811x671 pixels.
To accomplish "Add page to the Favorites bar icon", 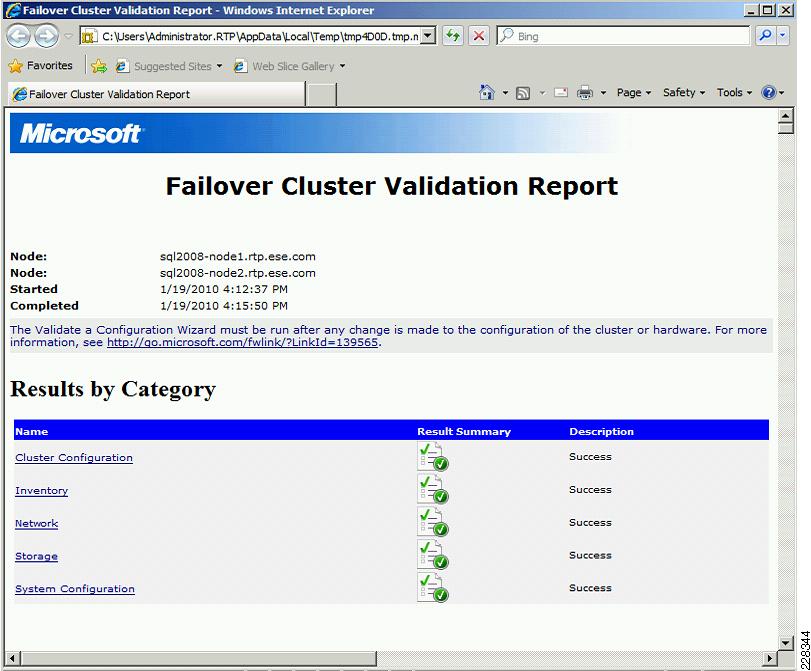I will pyautogui.click(x=99, y=66).
